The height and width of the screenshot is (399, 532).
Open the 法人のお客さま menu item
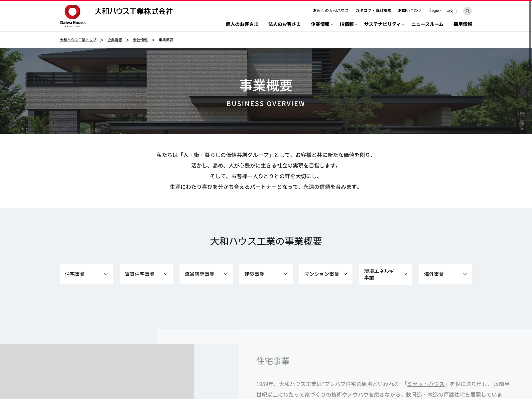[x=284, y=24]
